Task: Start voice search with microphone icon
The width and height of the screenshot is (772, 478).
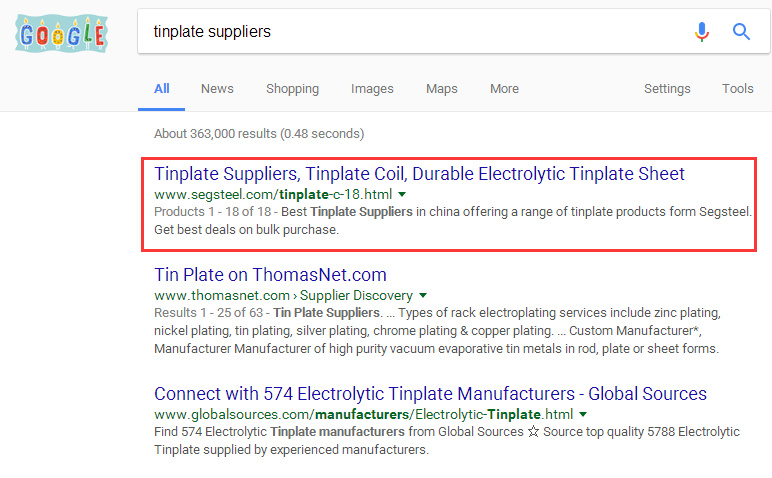Action: (x=702, y=32)
